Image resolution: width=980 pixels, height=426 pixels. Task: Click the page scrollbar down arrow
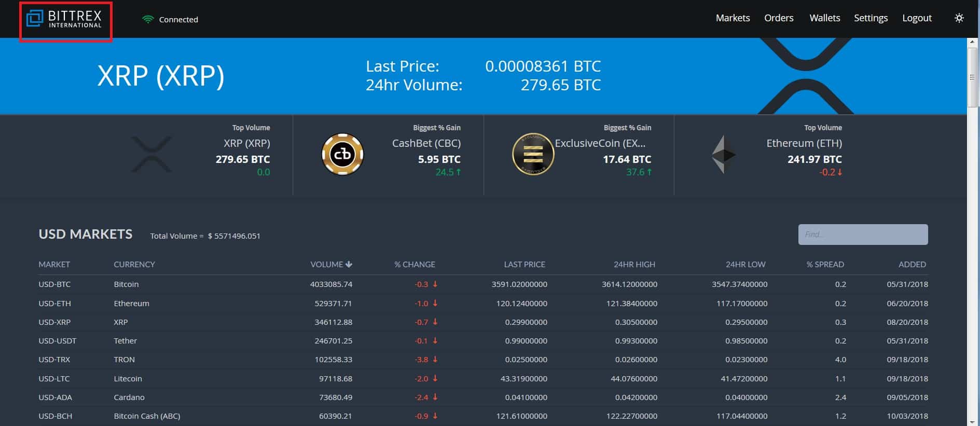click(973, 421)
